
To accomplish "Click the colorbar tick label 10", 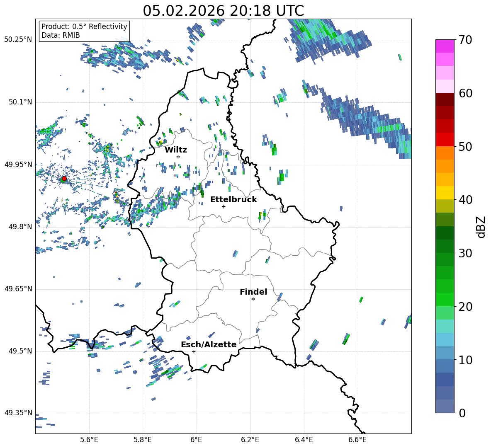I will pyautogui.click(x=465, y=360).
